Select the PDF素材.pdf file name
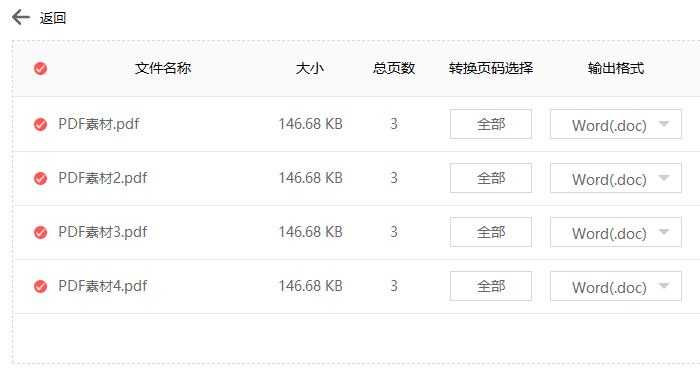The height and width of the screenshot is (383, 700). coord(99,124)
